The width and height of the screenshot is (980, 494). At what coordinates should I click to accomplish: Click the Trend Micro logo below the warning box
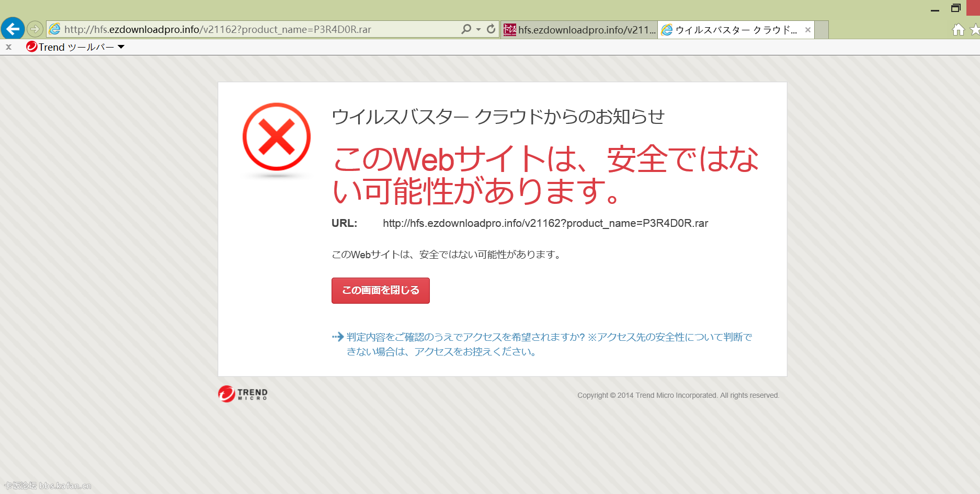tap(243, 394)
